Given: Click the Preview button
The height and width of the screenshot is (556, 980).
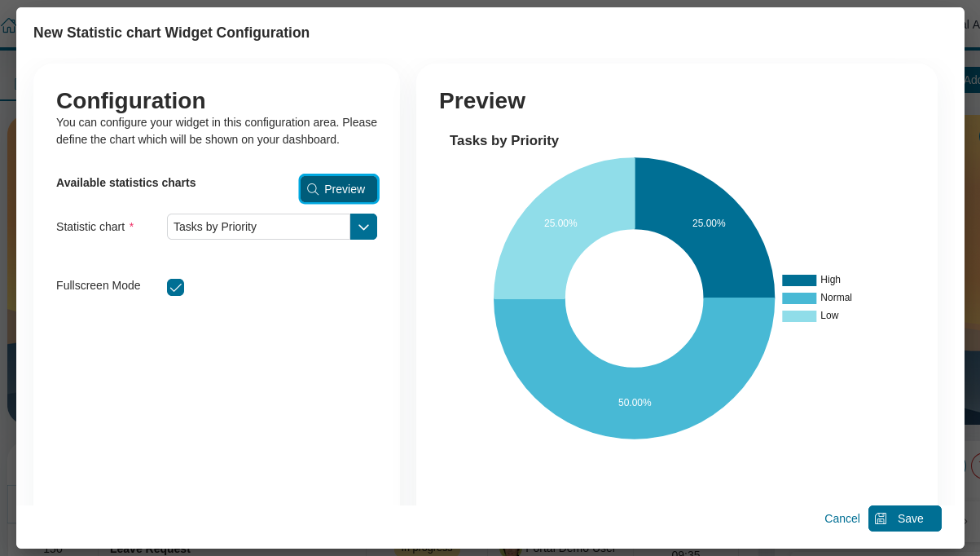Looking at the screenshot, I should click(x=338, y=189).
